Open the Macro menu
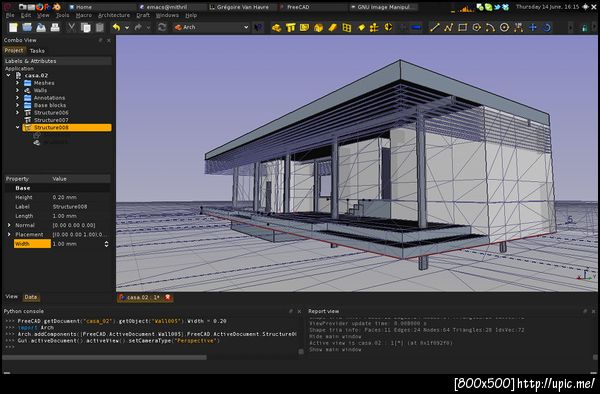 click(x=84, y=15)
